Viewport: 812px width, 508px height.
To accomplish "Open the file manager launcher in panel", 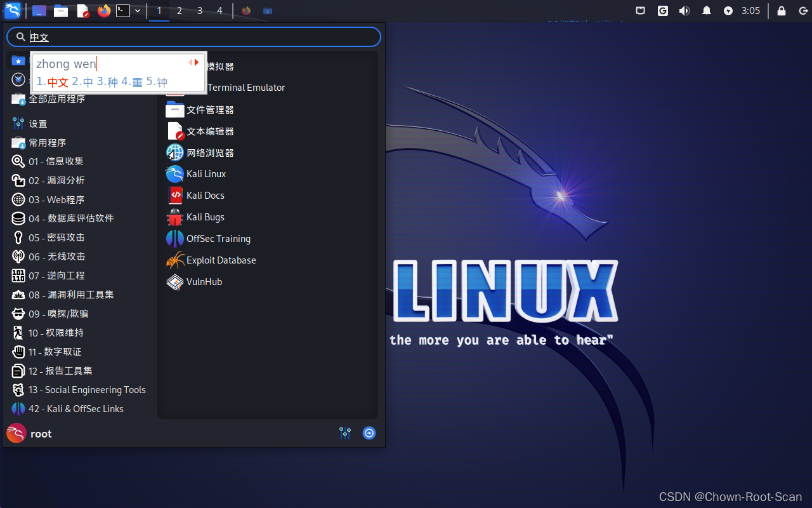I will (61, 11).
